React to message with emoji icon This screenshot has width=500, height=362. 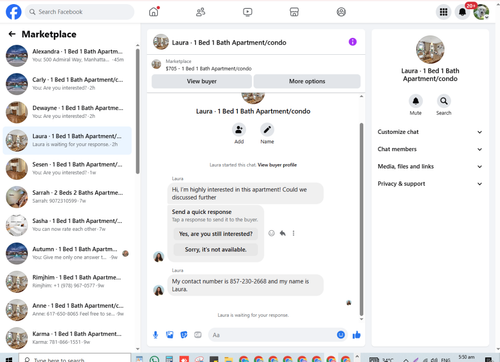click(271, 233)
